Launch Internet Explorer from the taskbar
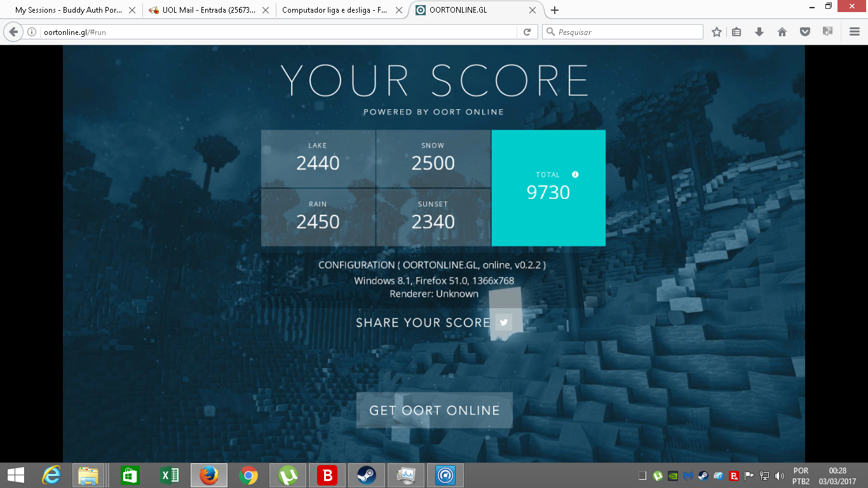This screenshot has width=868, height=488. (x=51, y=475)
